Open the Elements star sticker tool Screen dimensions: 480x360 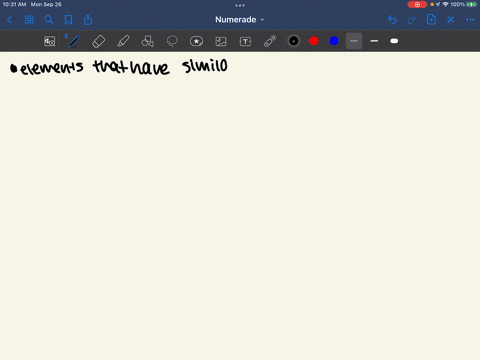[x=196, y=41]
